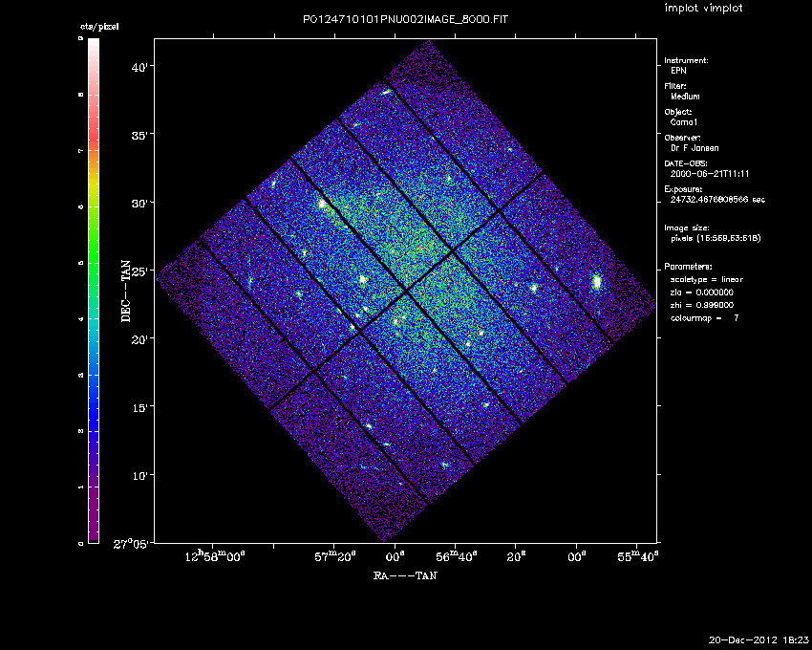Click the 20' declination tick label
Image resolution: width=812 pixels, height=650 pixels.
click(x=140, y=339)
